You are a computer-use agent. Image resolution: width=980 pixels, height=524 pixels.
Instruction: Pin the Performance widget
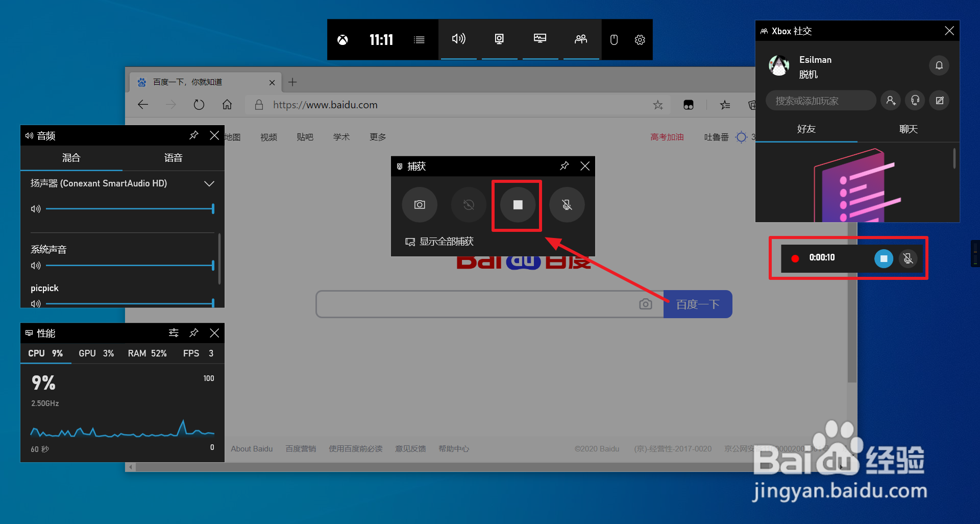click(193, 333)
